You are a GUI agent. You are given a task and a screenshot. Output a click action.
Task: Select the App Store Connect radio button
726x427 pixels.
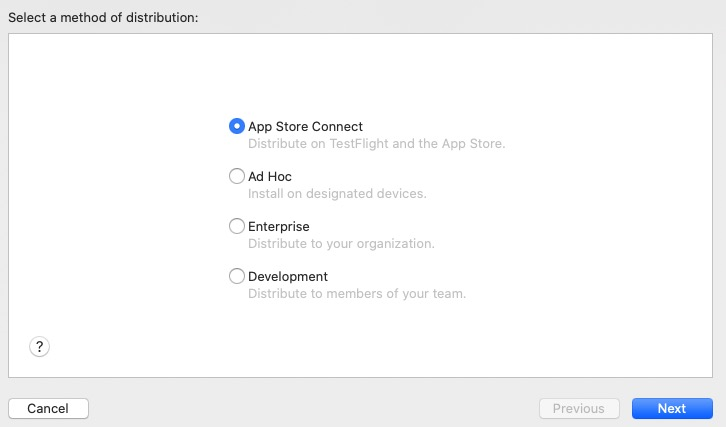pyautogui.click(x=237, y=126)
